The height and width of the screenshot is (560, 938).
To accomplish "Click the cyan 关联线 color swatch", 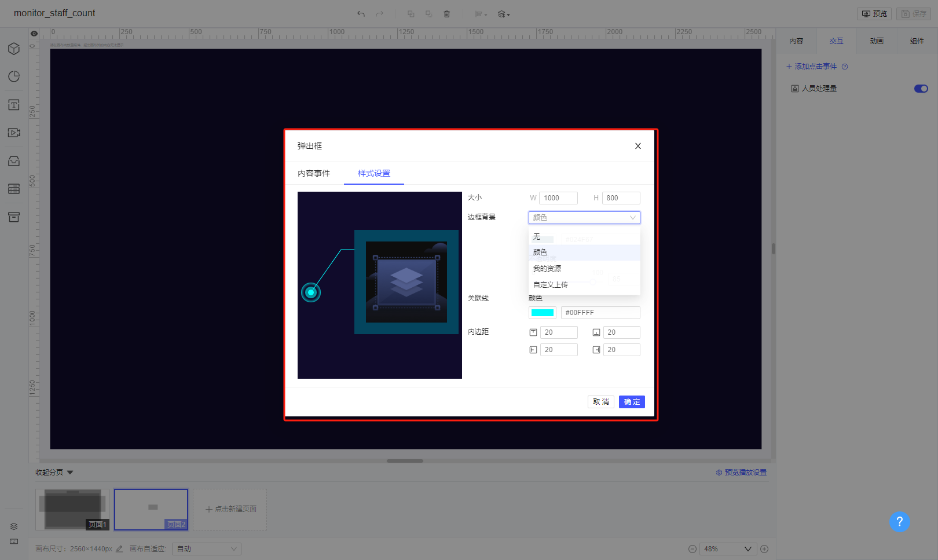I will click(x=542, y=313).
